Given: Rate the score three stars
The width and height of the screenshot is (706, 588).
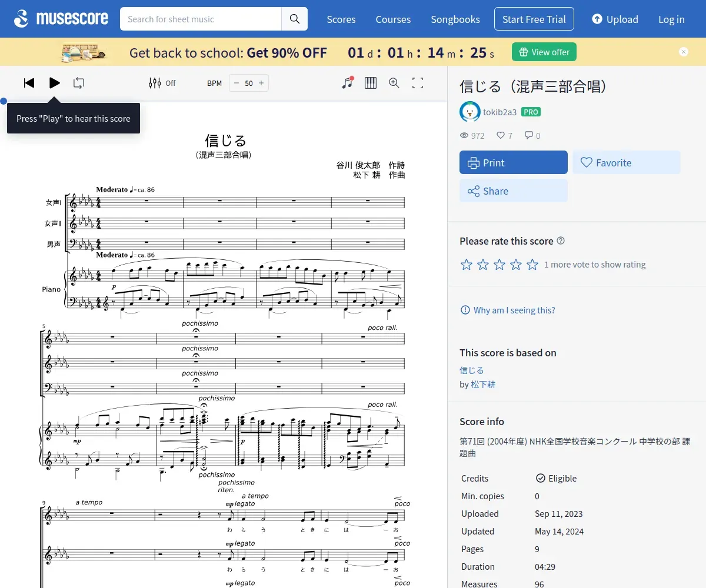Looking at the screenshot, I should 499,264.
